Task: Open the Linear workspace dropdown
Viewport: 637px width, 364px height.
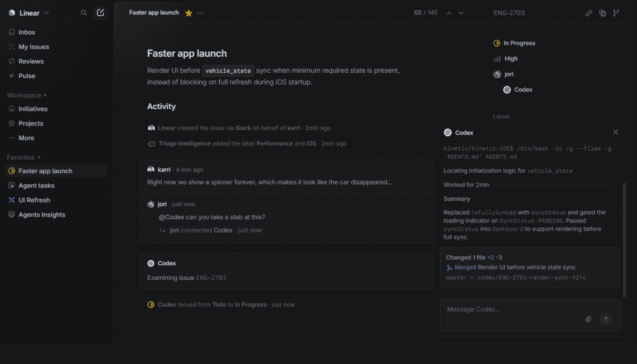Action: [x=29, y=13]
